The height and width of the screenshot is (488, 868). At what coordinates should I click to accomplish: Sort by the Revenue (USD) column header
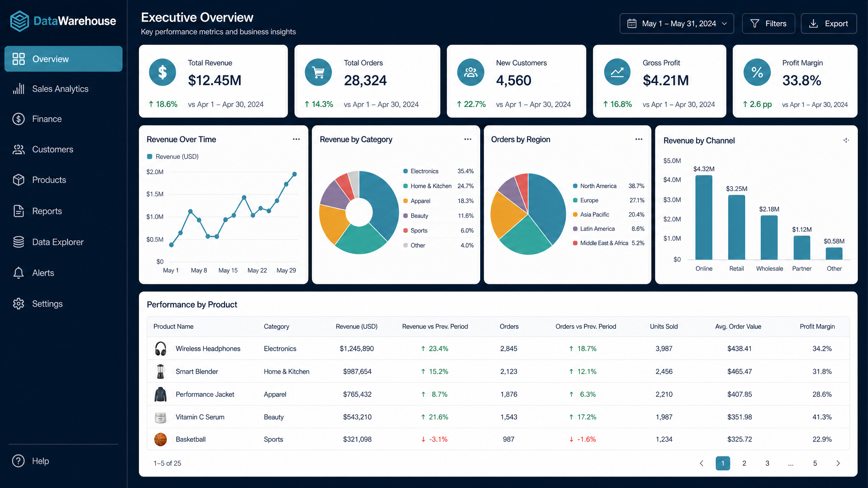[356, 327]
